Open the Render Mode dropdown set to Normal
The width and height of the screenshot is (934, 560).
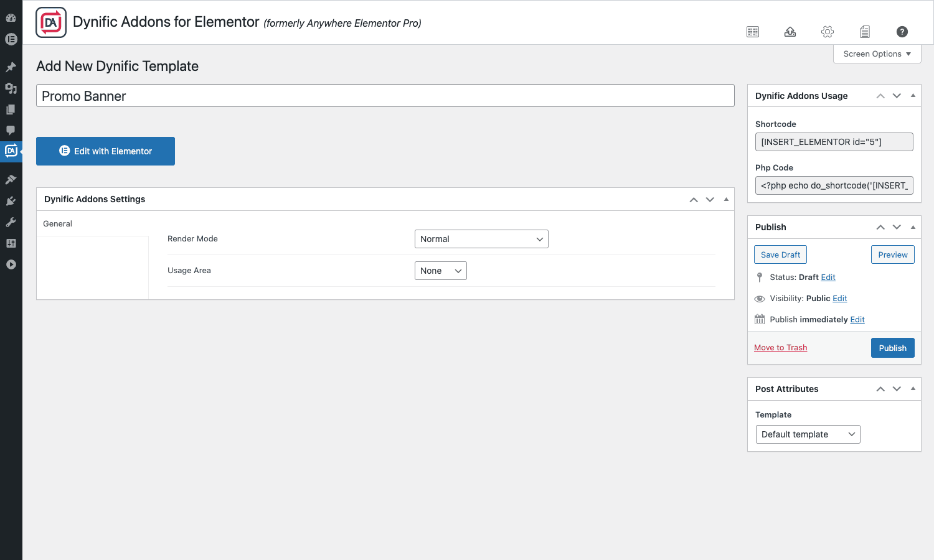coord(481,239)
